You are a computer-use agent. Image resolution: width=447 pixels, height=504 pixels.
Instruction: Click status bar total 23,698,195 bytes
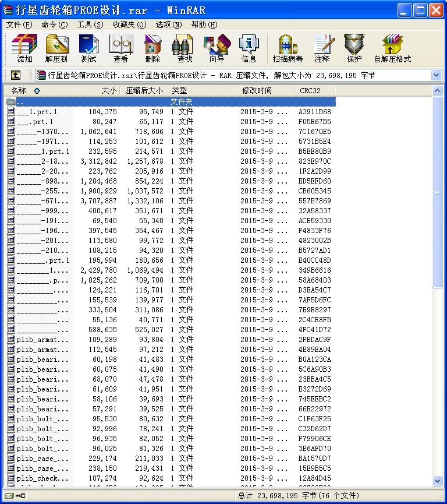pos(299,496)
